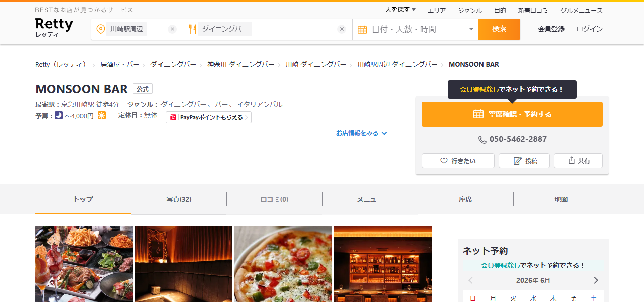
Task: Switch to 地図 tab
Action: pyautogui.click(x=561, y=199)
